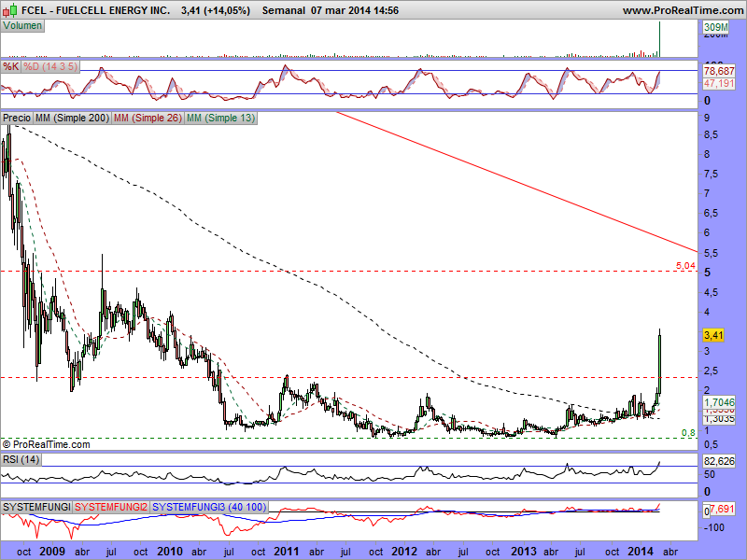Select the Volumen indicator label
Viewport: 747px width, 560px height.
click(22, 26)
